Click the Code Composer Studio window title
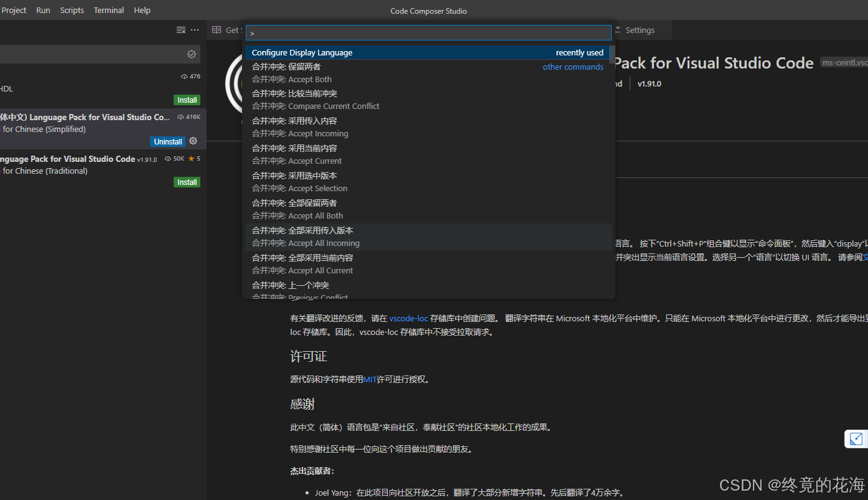 tap(429, 11)
